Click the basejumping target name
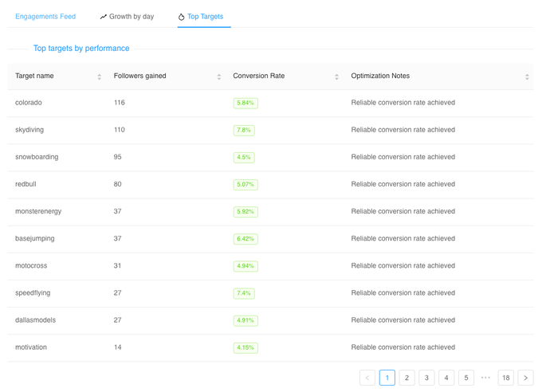This screenshot has width=542, height=392. click(35, 238)
